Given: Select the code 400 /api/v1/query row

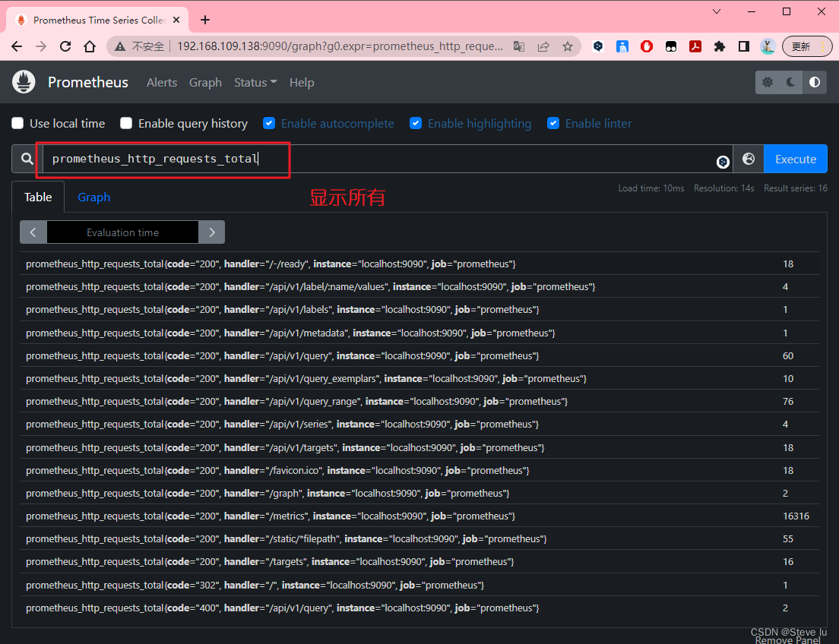Looking at the screenshot, I should (419, 608).
